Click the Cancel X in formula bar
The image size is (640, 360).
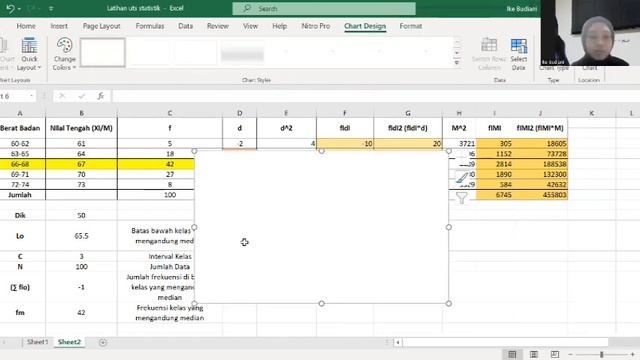(62, 96)
